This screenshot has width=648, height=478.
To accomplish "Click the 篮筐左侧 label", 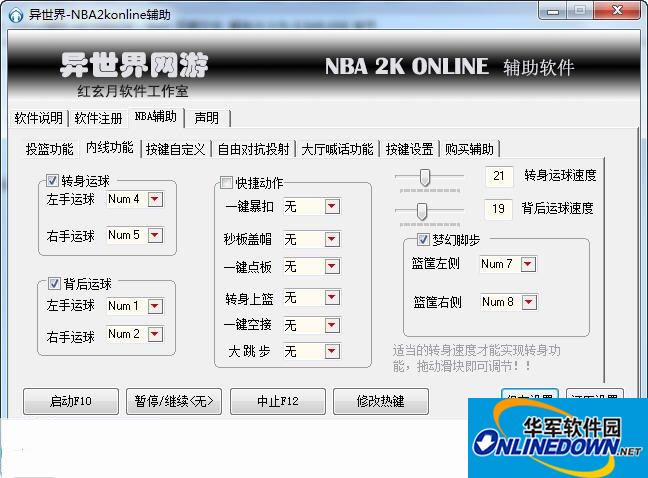I will click(435, 264).
